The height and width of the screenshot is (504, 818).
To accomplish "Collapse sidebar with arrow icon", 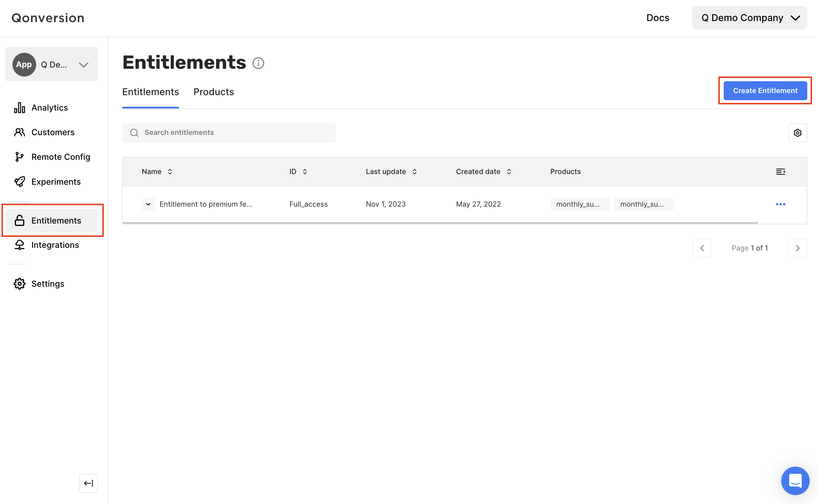I will [x=88, y=483].
